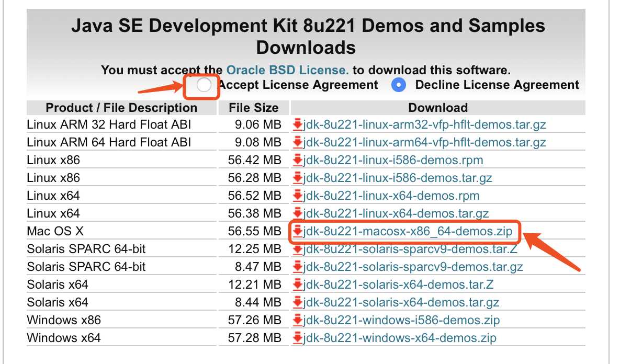Screen dimensions: 631x364
Task: Click the download arrow icon for linux-arm32-vfp-hflt-demos.tar.gz
Action: coord(298,125)
